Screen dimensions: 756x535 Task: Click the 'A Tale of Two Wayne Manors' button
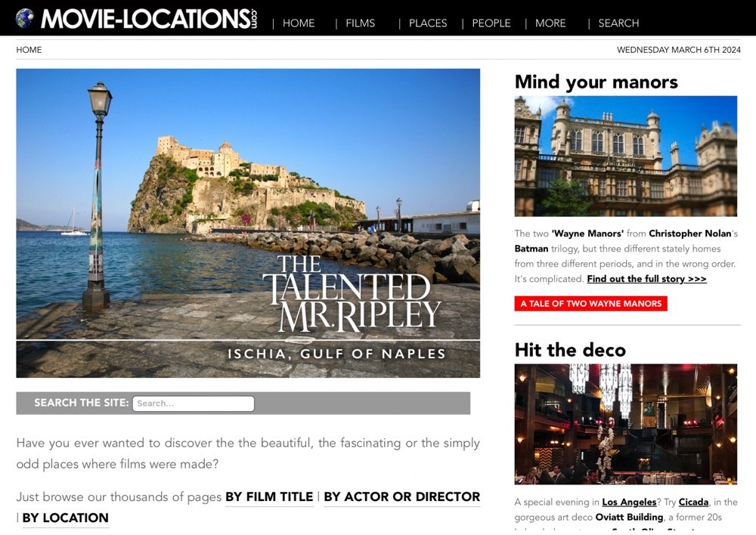590,304
